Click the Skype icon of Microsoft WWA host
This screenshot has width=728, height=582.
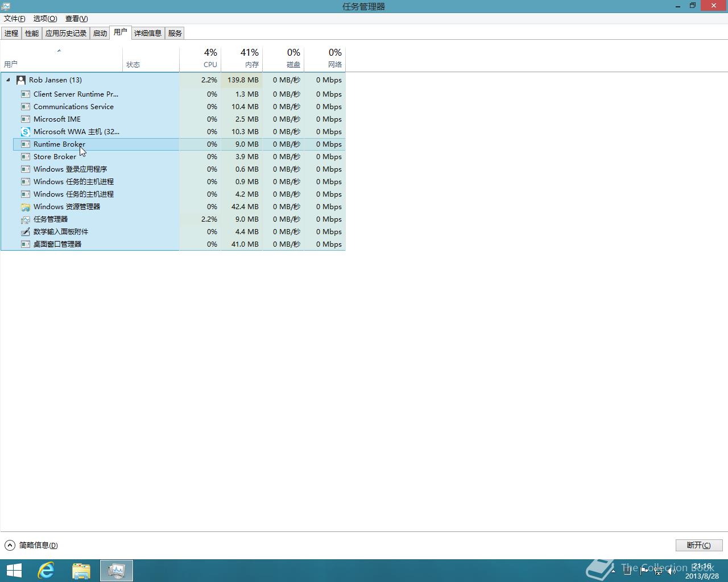(26, 132)
